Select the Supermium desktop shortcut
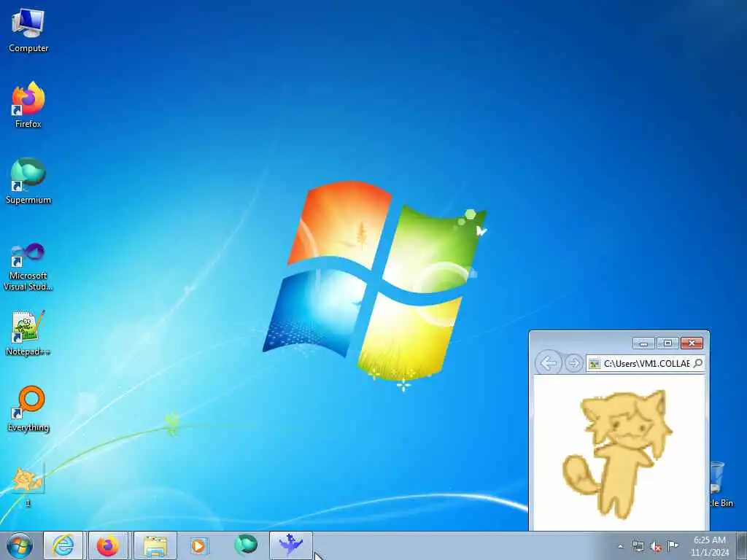Viewport: 747px width, 560px height. [x=28, y=181]
